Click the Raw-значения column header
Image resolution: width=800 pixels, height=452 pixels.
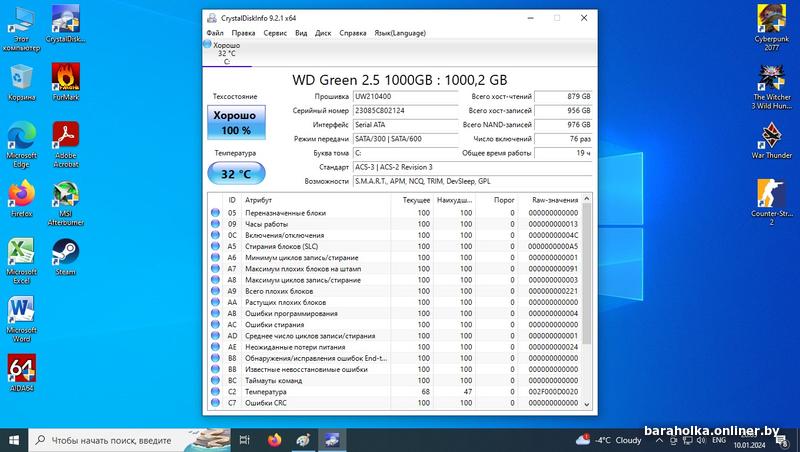pos(549,200)
